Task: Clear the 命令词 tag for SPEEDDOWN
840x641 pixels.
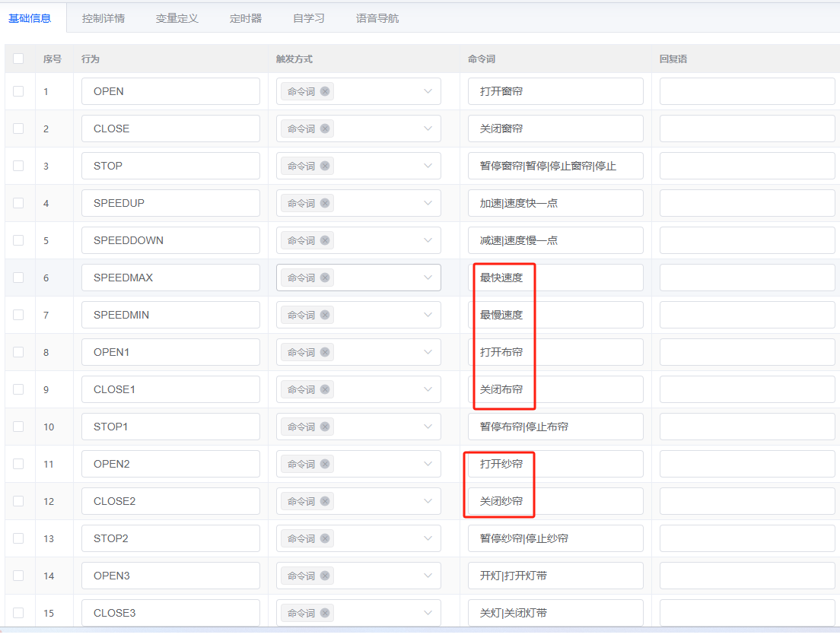Action: 325,240
